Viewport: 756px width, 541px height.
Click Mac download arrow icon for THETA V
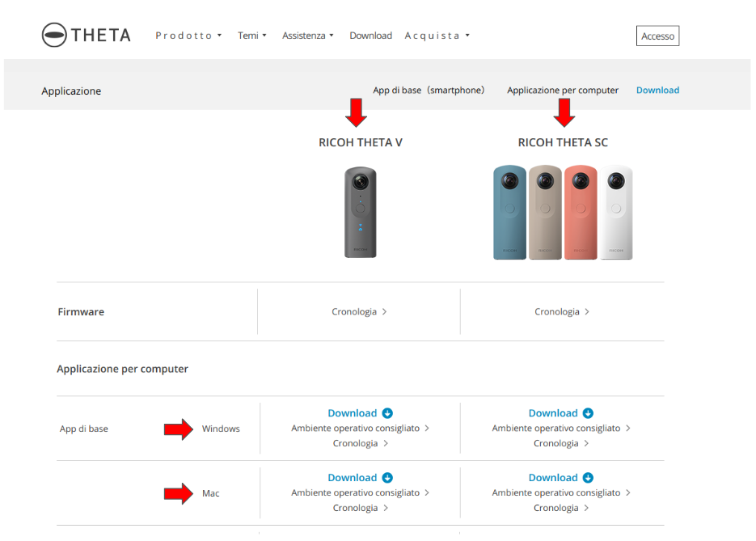click(387, 478)
